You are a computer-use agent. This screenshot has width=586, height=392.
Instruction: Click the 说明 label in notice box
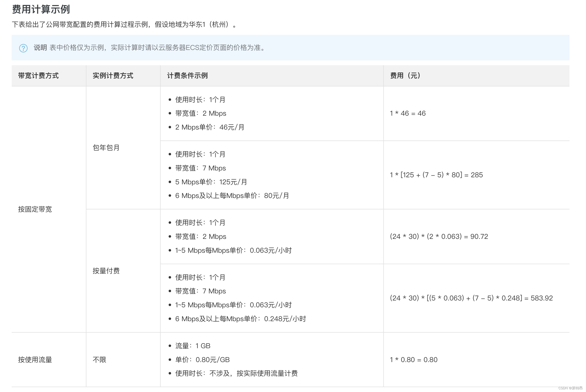40,47
